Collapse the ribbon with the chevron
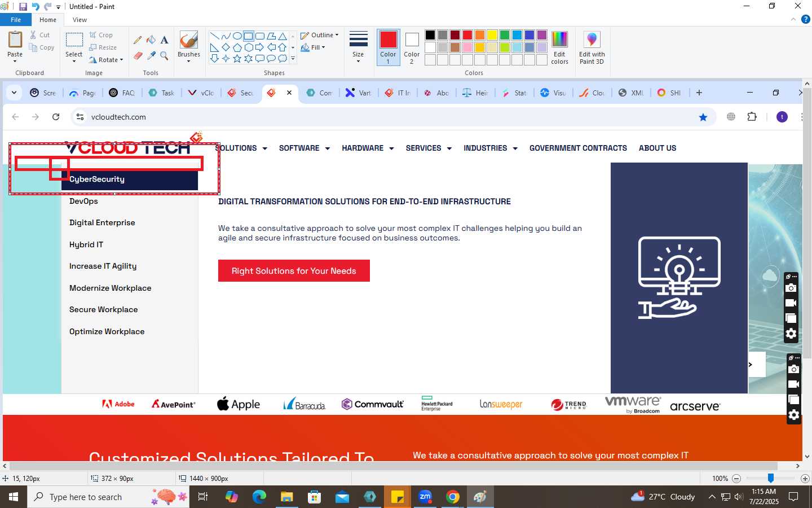This screenshot has height=508, width=812. coord(793,19)
